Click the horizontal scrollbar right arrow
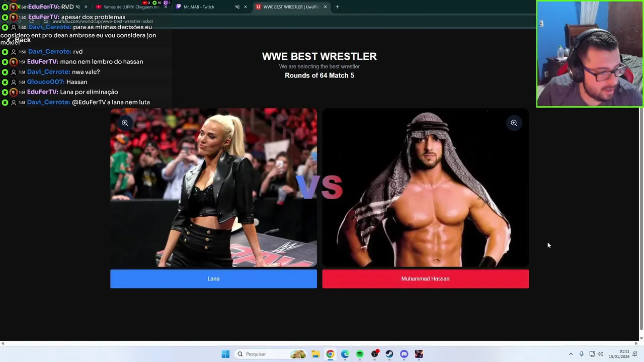This screenshot has height=362, width=644. (636, 343)
